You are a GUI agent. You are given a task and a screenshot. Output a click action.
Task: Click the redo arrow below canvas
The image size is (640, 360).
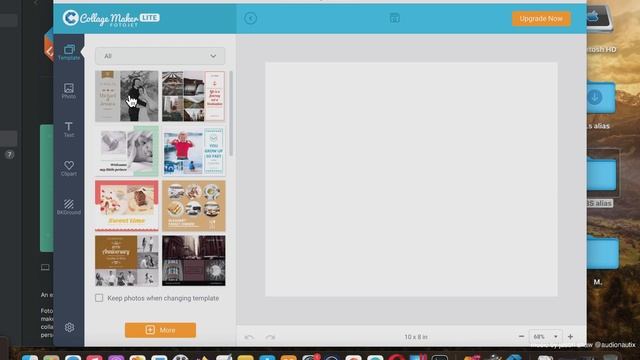pyautogui.click(x=270, y=337)
